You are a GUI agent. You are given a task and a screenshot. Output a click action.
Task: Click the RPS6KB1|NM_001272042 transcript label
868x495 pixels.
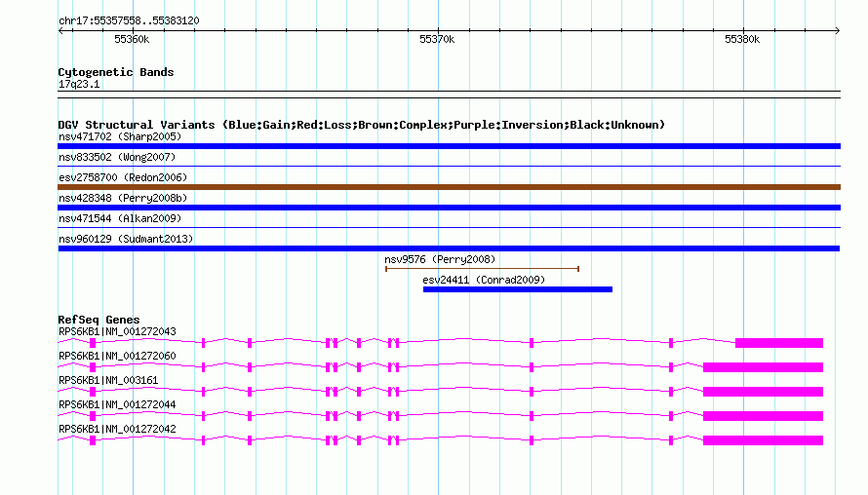[x=117, y=429]
